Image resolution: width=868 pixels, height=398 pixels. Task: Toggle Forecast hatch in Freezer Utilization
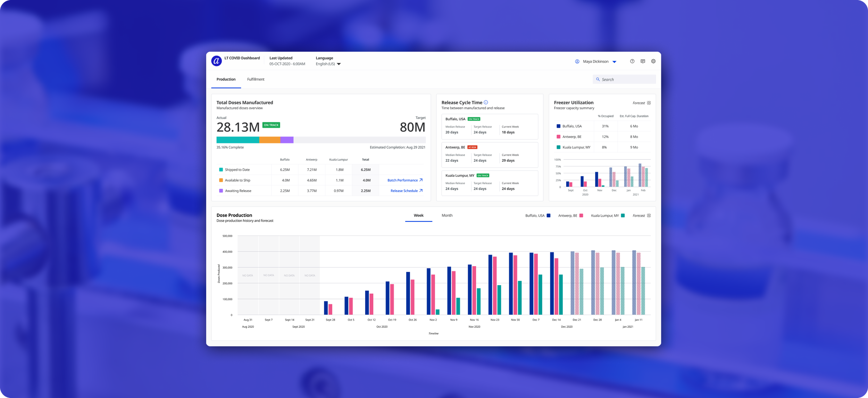pyautogui.click(x=649, y=103)
